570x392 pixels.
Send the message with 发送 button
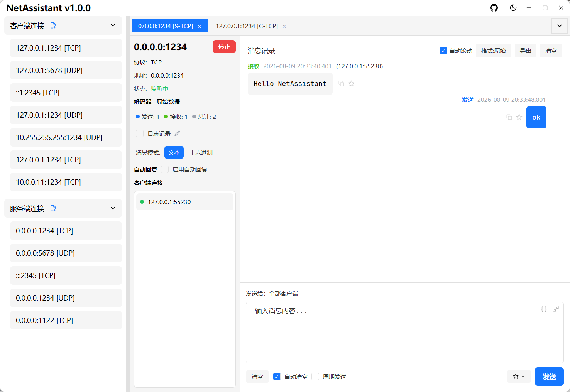549,377
